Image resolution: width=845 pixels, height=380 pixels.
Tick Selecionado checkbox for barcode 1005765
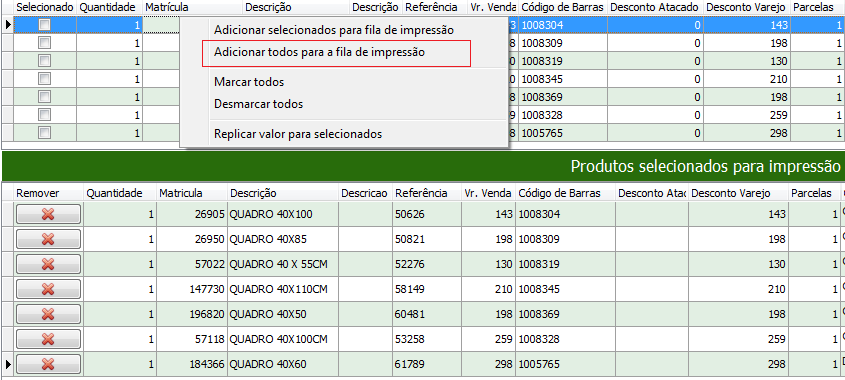pos(45,132)
